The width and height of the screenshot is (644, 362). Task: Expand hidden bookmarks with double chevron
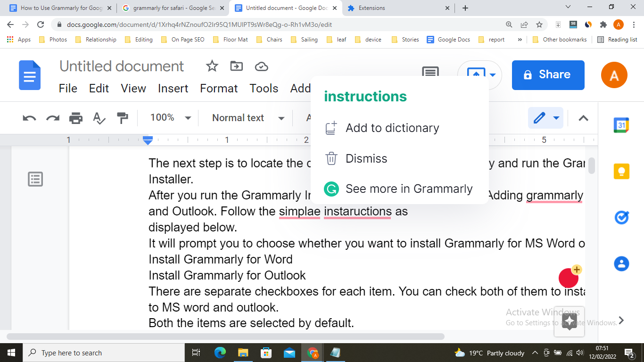pos(520,40)
